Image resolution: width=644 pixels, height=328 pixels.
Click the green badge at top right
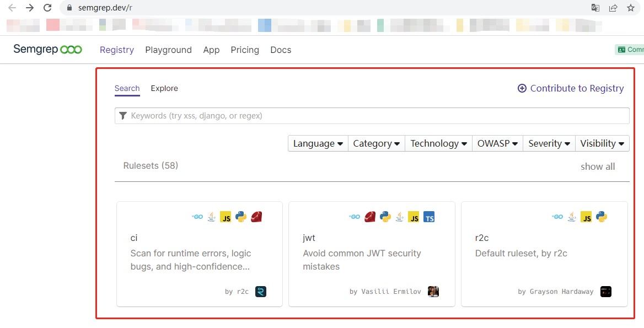629,50
